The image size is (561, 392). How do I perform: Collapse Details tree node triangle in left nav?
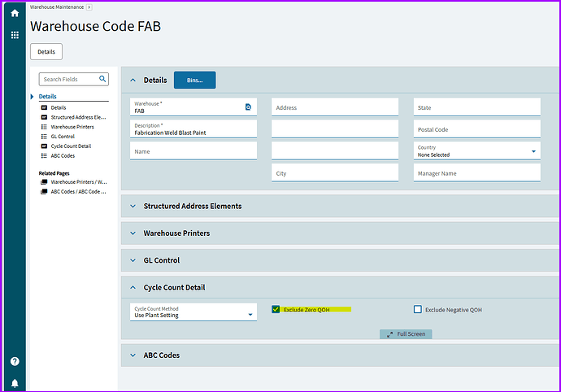[33, 97]
